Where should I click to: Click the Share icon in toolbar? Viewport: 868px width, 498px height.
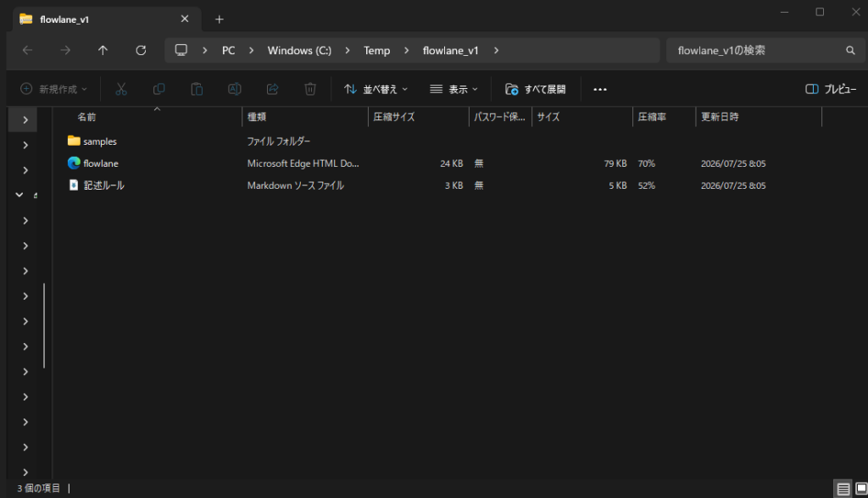pyautogui.click(x=272, y=89)
